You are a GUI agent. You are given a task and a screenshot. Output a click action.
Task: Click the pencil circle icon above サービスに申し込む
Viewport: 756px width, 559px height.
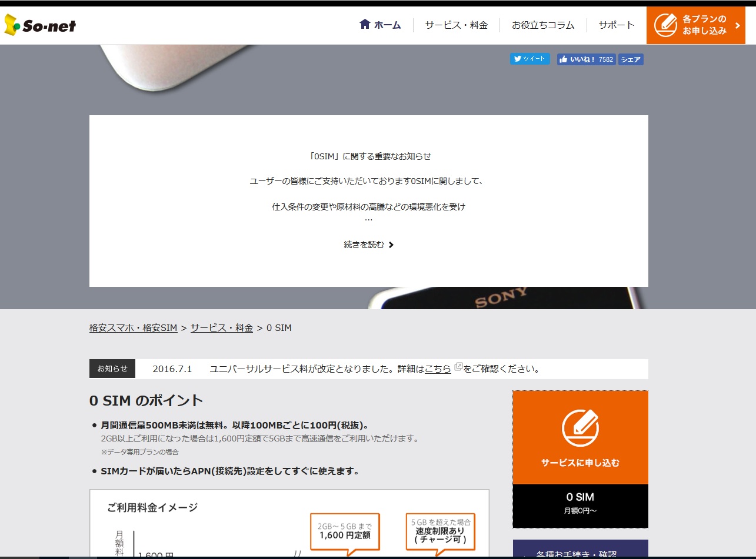pyautogui.click(x=580, y=428)
